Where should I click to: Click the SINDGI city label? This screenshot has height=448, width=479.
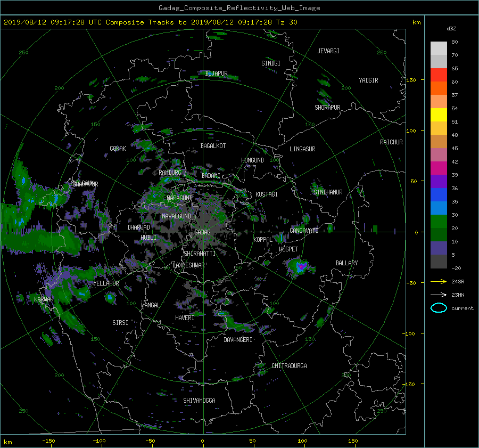click(271, 63)
